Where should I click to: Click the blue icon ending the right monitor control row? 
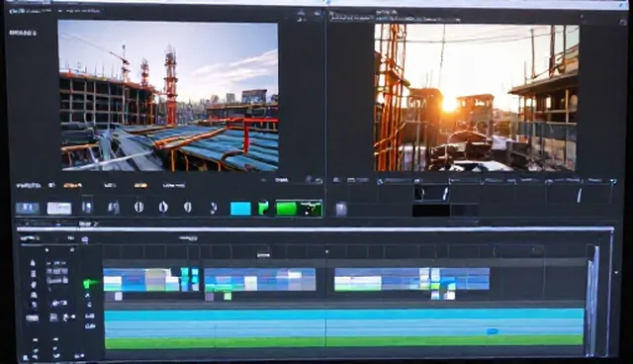613,182
